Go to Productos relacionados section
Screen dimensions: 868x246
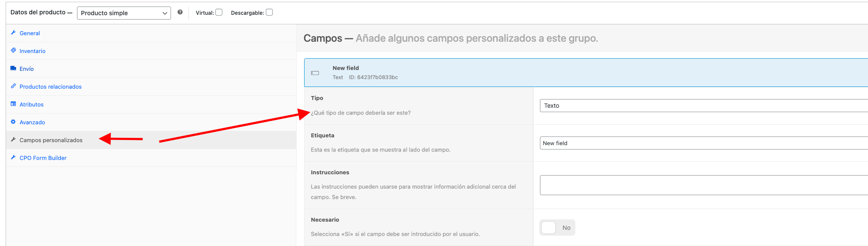point(50,86)
